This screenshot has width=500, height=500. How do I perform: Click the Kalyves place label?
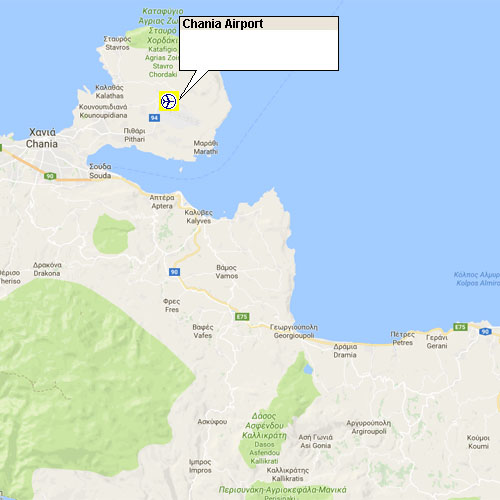(199, 217)
